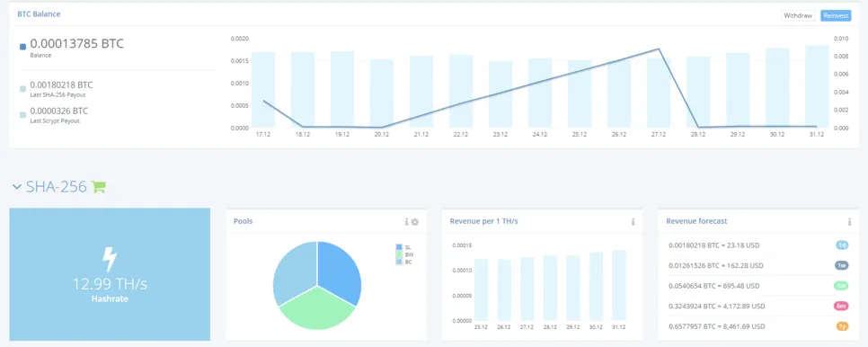The width and height of the screenshot is (868, 347).
Task: Click the 0.00180218 BTC last payout value
Action: pos(61,85)
